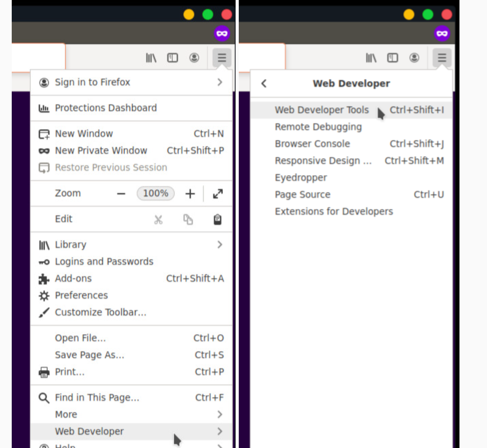Click the zoom out minus icon
The image size is (487, 448).
[x=121, y=194]
